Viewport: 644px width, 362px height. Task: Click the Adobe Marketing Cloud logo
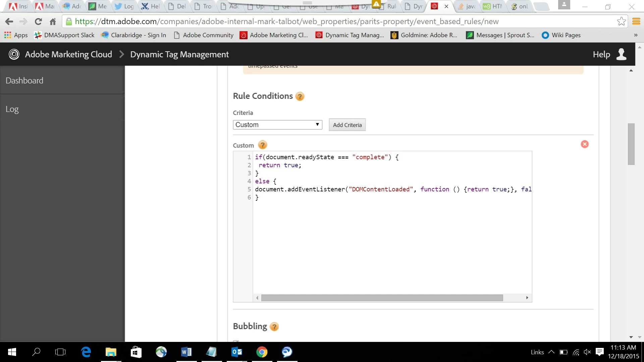(14, 54)
